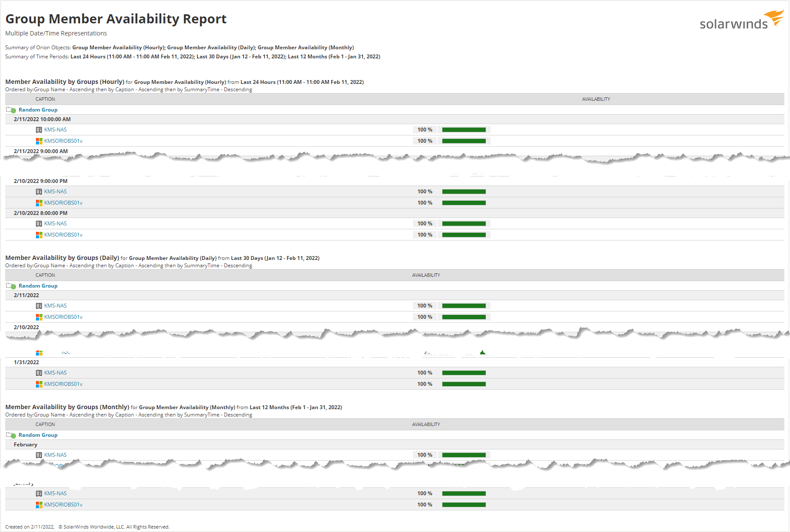Click the 2/11/2022 9:00:00 AM time row
Viewport: 790px width, 532px height.
[395, 151]
